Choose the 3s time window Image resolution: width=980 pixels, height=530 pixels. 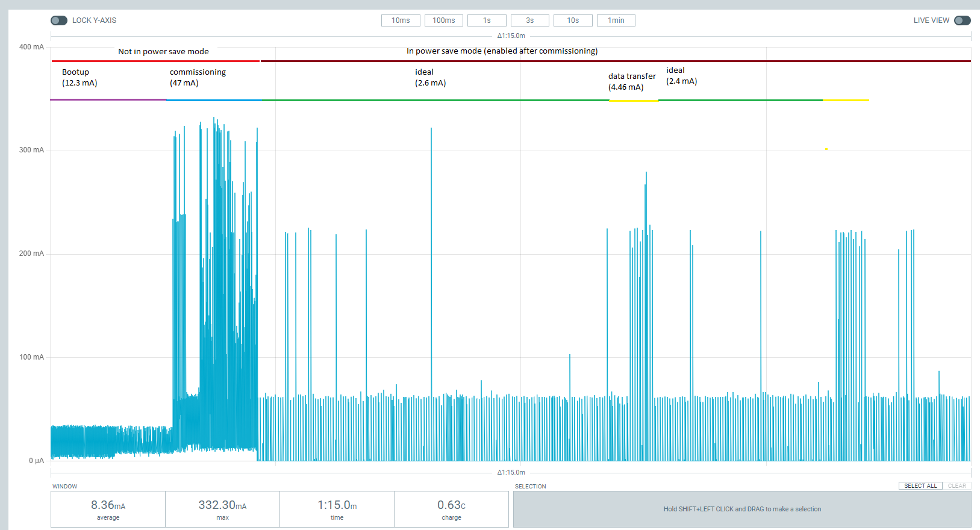530,20
